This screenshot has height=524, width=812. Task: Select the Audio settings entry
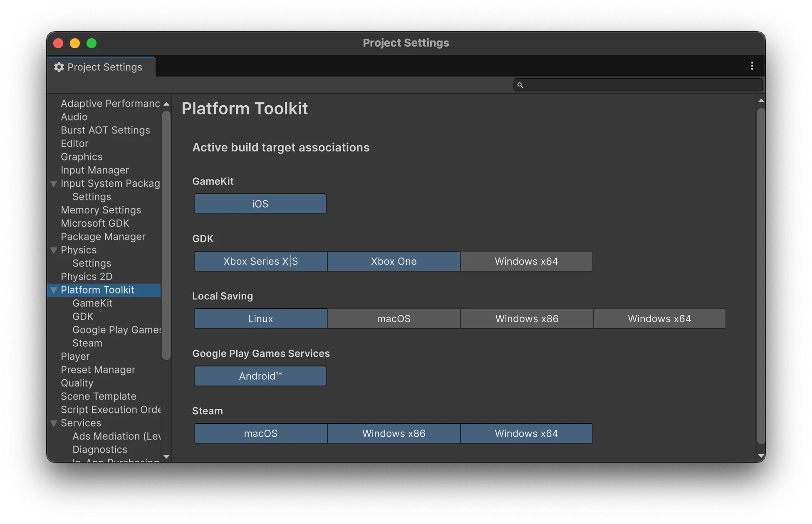pos(74,117)
